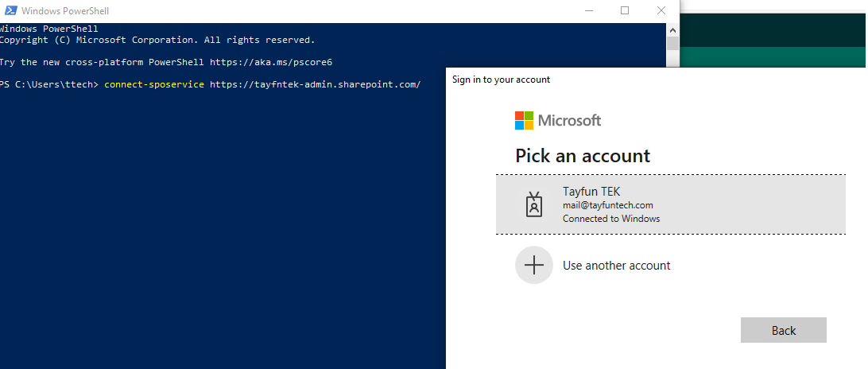Click the "Pick an account" heading
Screen dimensions: 868x369
(x=582, y=156)
